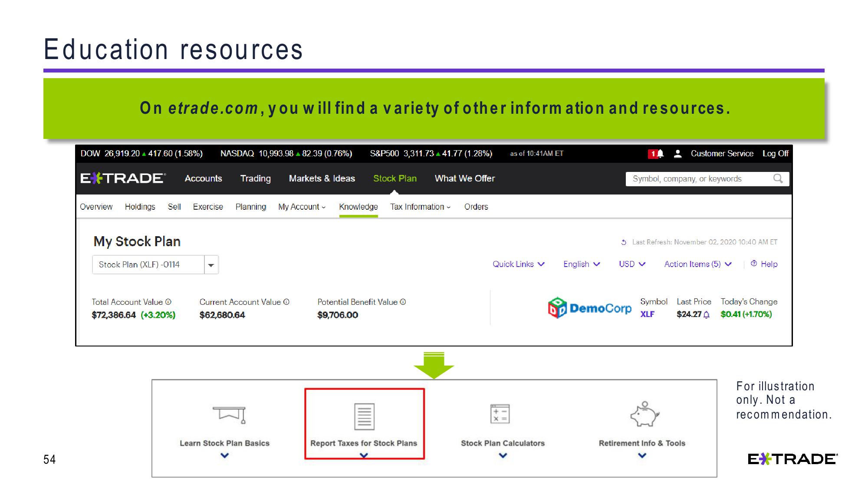Open the Accounts menu

(x=203, y=178)
